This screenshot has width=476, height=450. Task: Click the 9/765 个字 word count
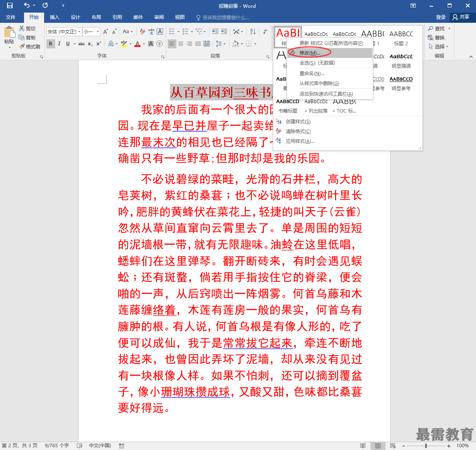pos(57,446)
